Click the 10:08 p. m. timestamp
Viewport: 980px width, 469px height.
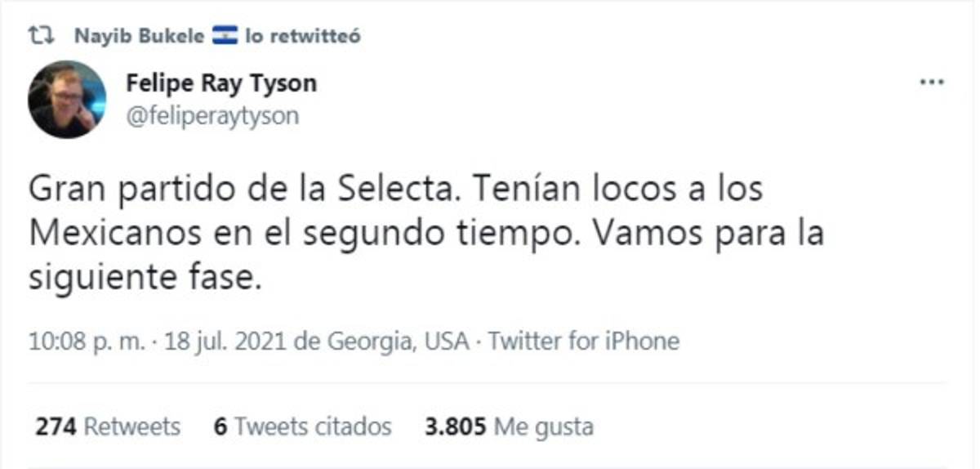pyautogui.click(x=86, y=340)
